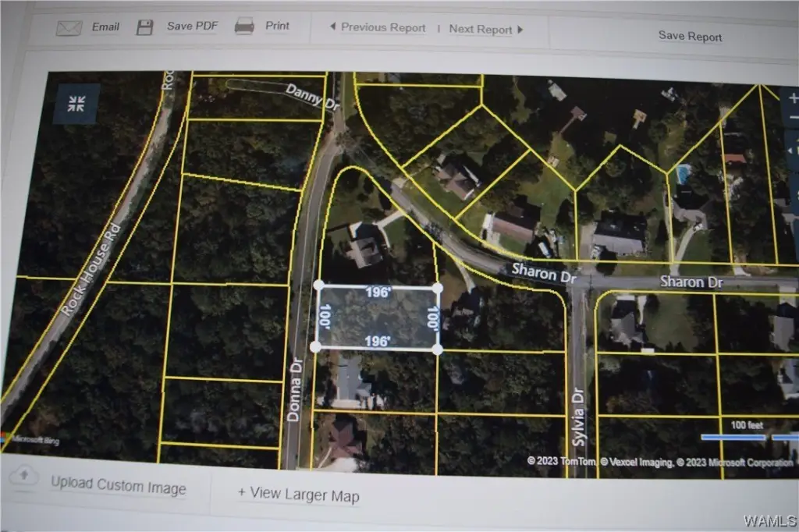Open the View Larger Map link
This screenshot has width=799, height=532.
tap(299, 494)
